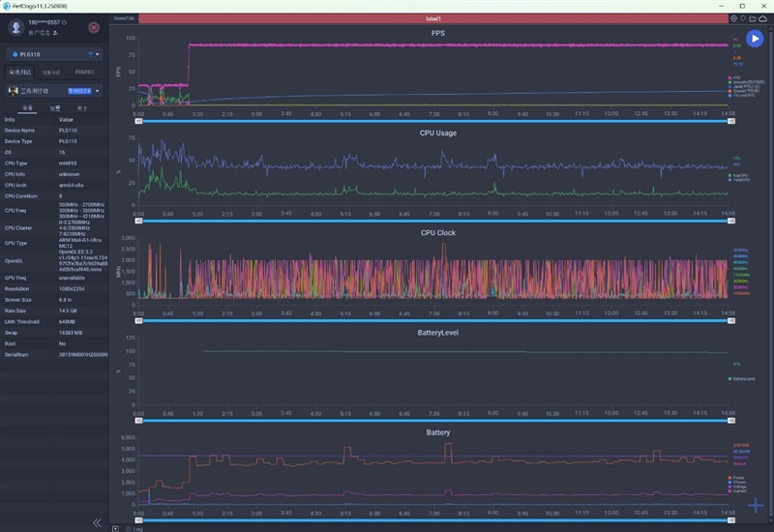This screenshot has height=532, width=774.
Task: Open the PLG110 device dropdown
Action: point(54,54)
